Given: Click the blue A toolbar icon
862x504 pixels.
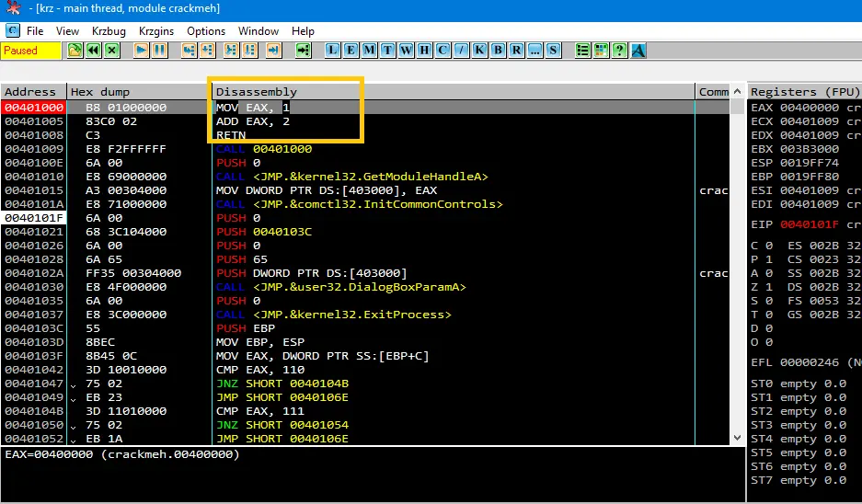Looking at the screenshot, I should tap(638, 51).
